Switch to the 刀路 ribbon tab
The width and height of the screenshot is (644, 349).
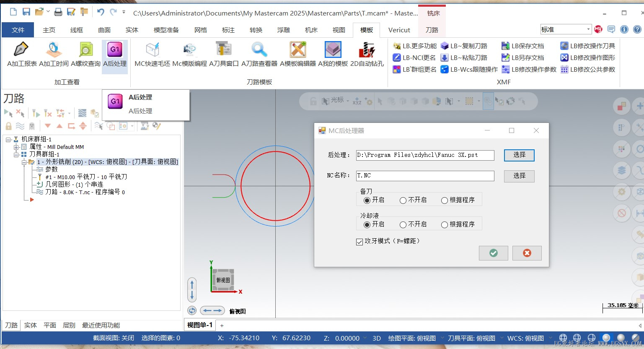click(432, 30)
